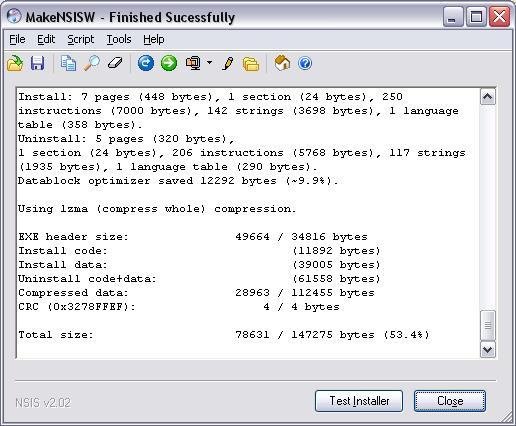Screen dimensions: 516x426
Task: Click the Edit Script pencil icon
Action: 228,63
